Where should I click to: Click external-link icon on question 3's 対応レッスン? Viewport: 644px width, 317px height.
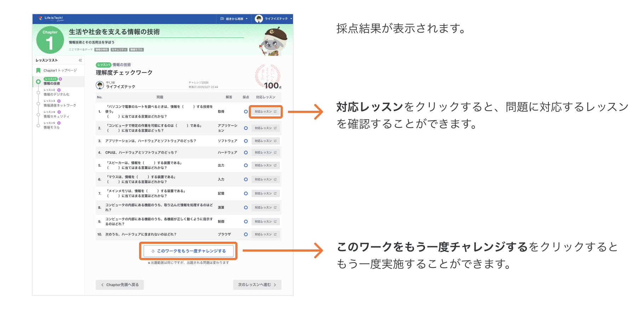(x=275, y=141)
